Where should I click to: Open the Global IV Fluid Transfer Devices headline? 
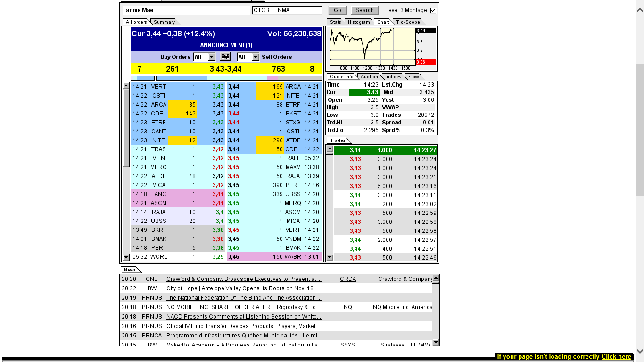[243, 326]
